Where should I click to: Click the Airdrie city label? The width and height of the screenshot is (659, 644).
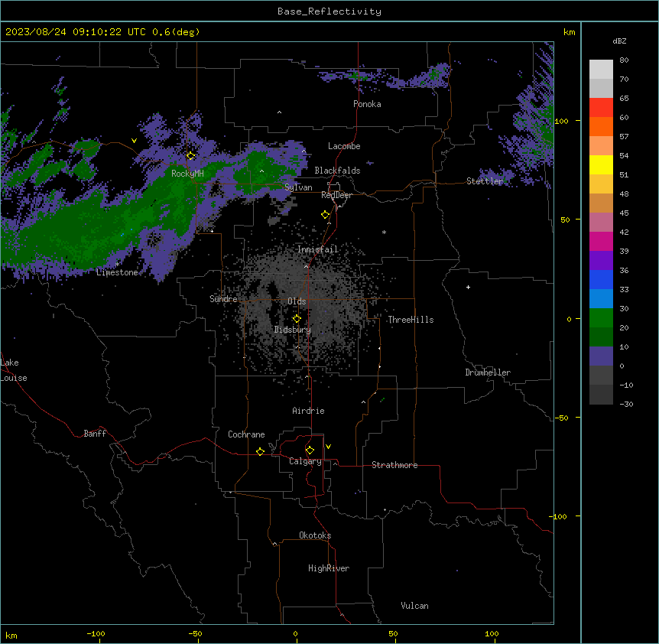pos(308,411)
